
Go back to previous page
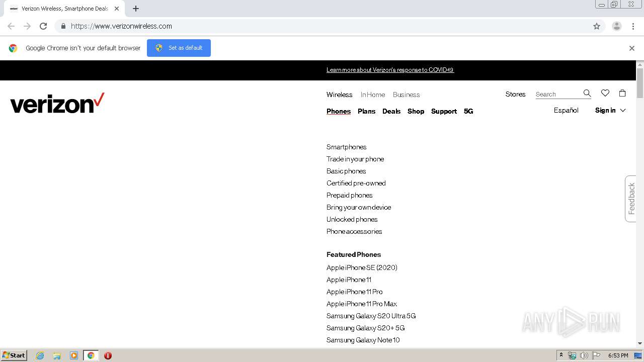click(11, 26)
